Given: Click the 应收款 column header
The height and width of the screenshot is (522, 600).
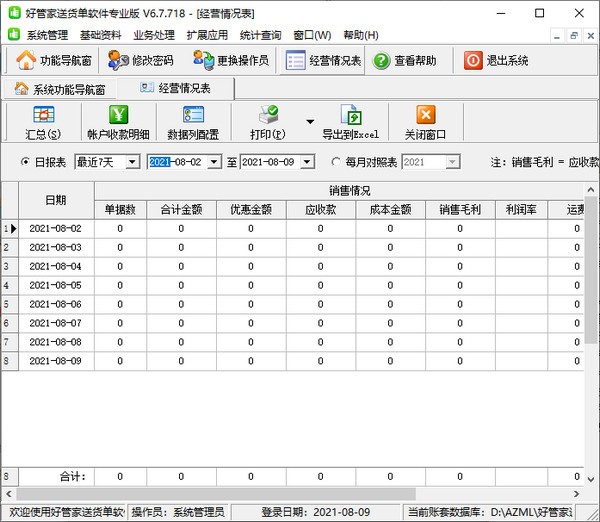Looking at the screenshot, I should point(321,209).
